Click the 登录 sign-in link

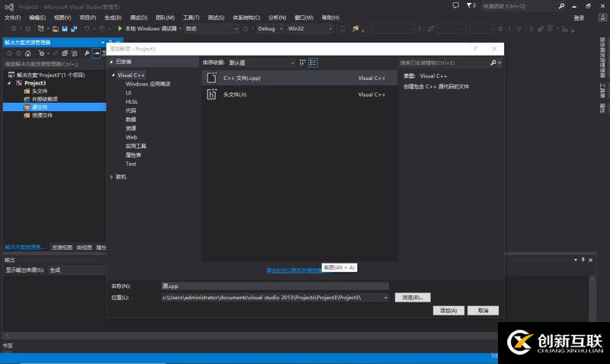click(579, 18)
